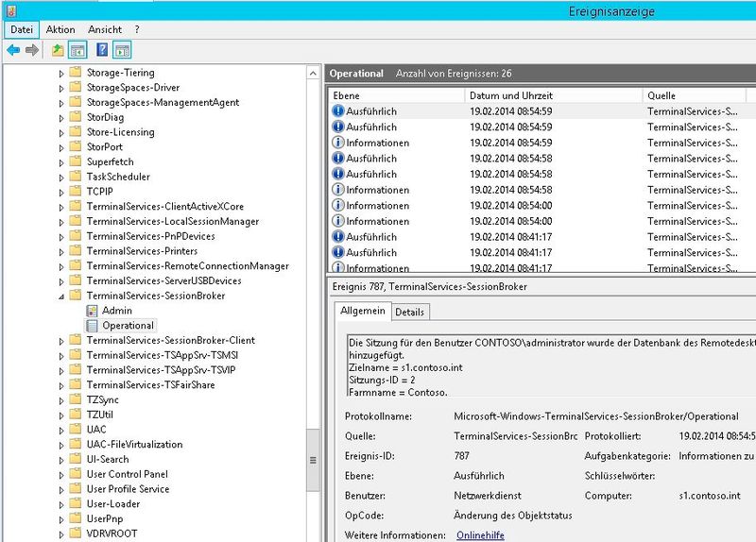This screenshot has width=756, height=542.
Task: Select the User Control Panel tree item
Action: (x=128, y=474)
